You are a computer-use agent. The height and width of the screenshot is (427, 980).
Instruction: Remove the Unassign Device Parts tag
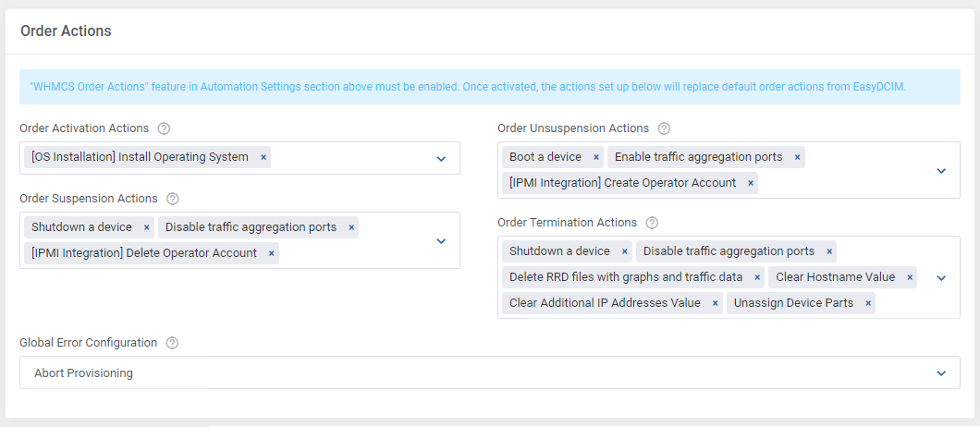(867, 303)
